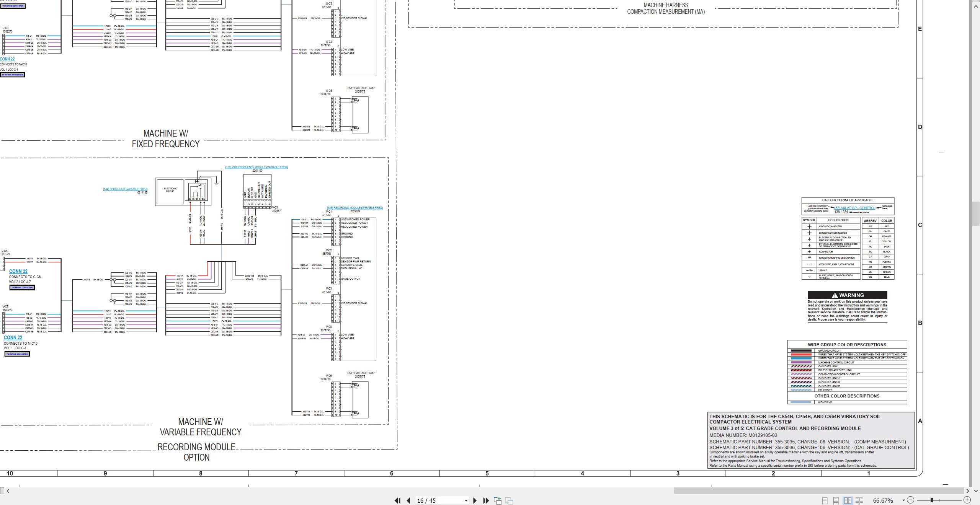Click the red key-switch-off wire swatch
Viewport: 980px width, 505px height.
(801, 355)
